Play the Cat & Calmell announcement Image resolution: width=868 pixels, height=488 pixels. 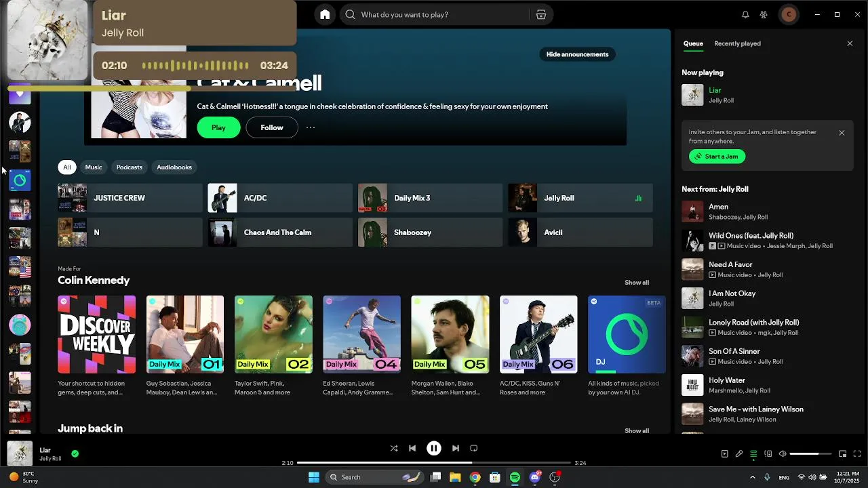click(x=218, y=127)
